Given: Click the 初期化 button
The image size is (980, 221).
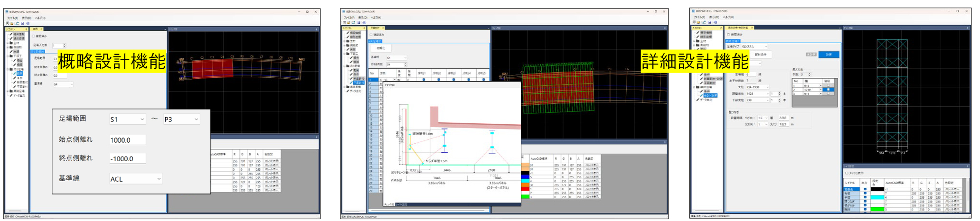Looking at the screenshot, I should (x=381, y=48).
